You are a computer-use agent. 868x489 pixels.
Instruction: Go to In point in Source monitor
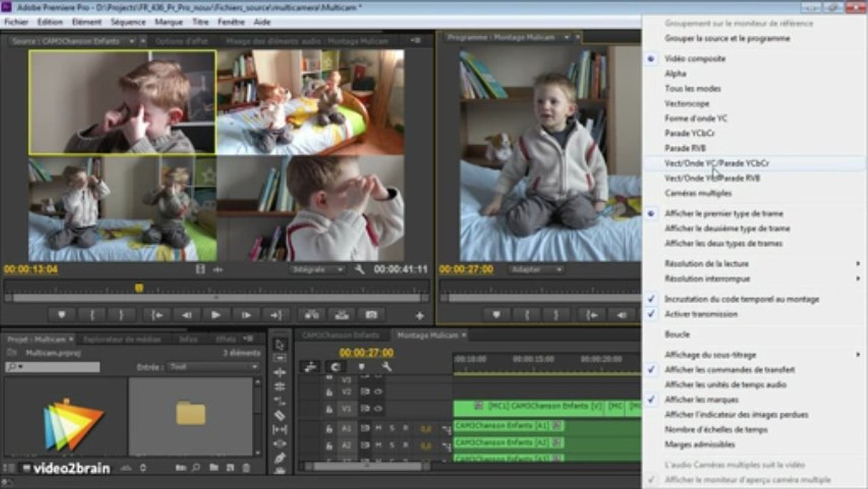(157, 315)
